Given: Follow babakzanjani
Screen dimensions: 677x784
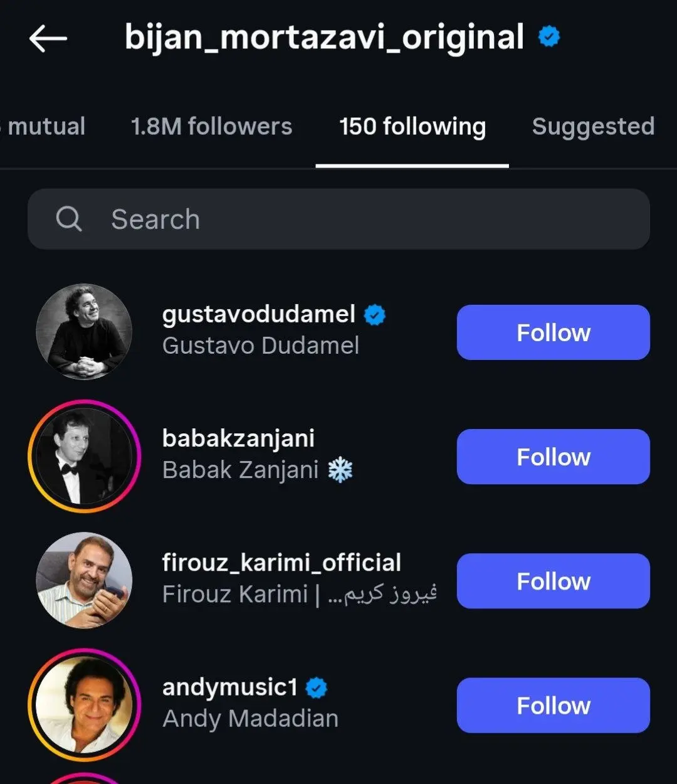Looking at the screenshot, I should pyautogui.click(x=553, y=457).
